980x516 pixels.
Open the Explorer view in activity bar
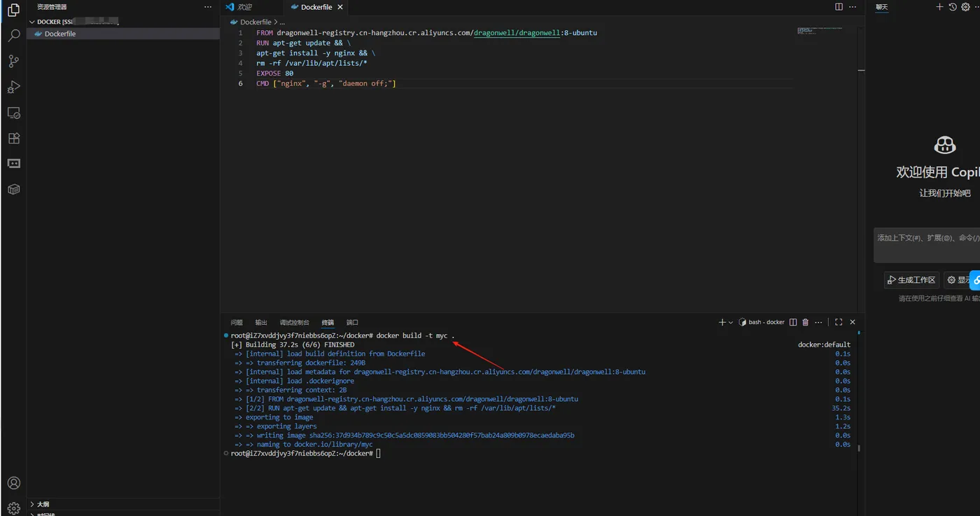coord(13,10)
